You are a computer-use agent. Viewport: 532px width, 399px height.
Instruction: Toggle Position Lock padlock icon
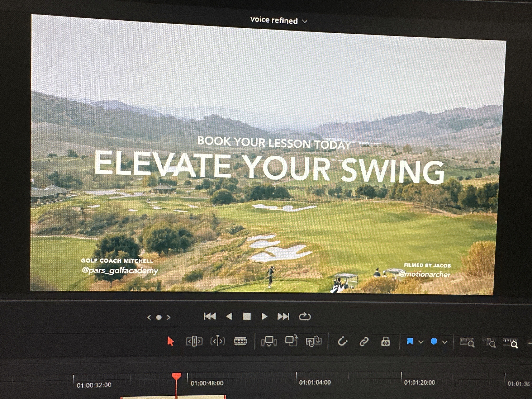click(386, 341)
